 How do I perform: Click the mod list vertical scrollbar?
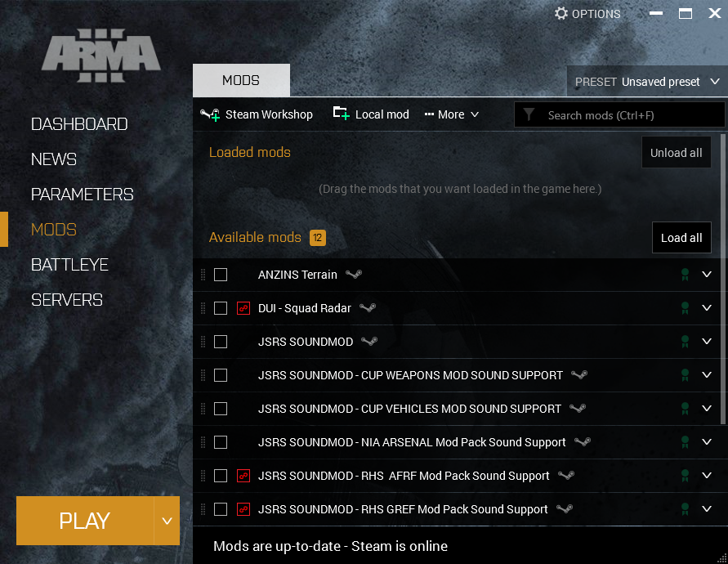[x=722, y=279]
